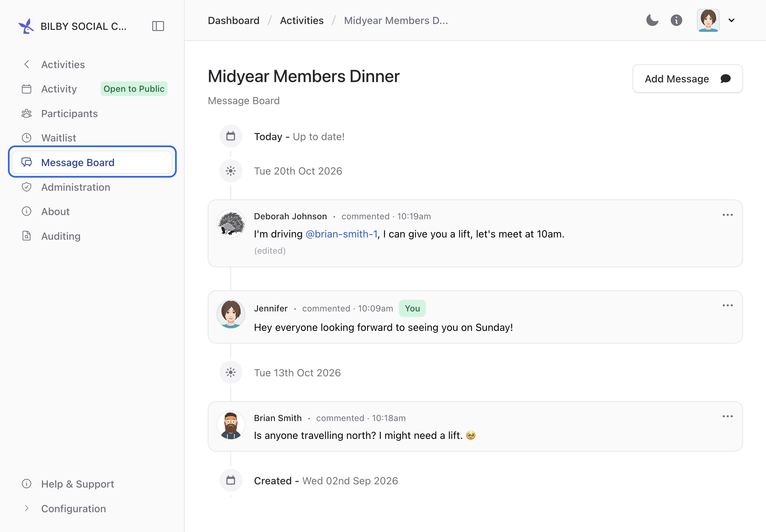Open options menu on Brian Smith's comment
This screenshot has width=766, height=532.
pyautogui.click(x=727, y=417)
